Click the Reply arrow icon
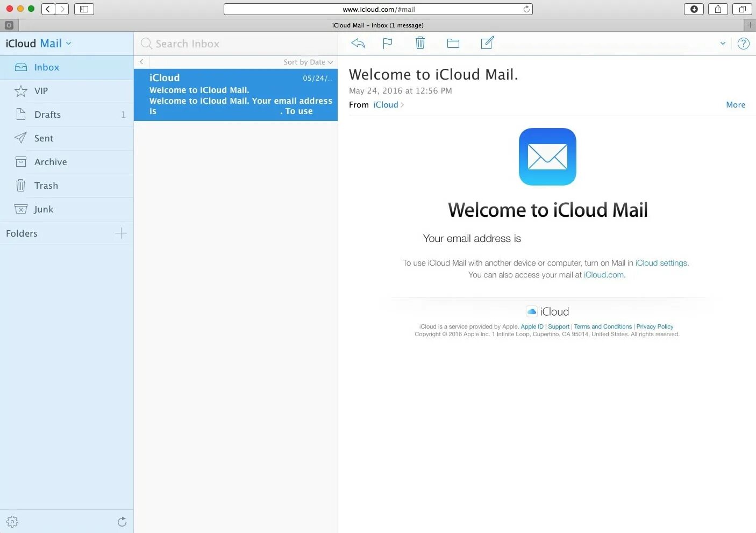This screenshot has width=756, height=533. 358,44
